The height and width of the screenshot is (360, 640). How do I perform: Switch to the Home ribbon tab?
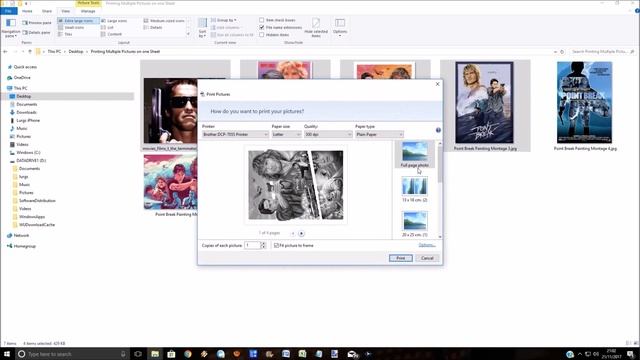tap(27, 11)
